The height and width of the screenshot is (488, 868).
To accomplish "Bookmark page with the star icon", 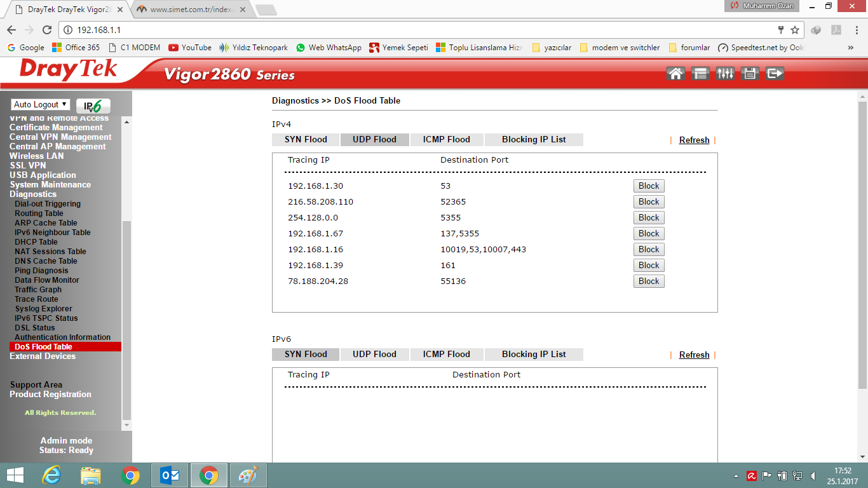I will [x=795, y=30].
